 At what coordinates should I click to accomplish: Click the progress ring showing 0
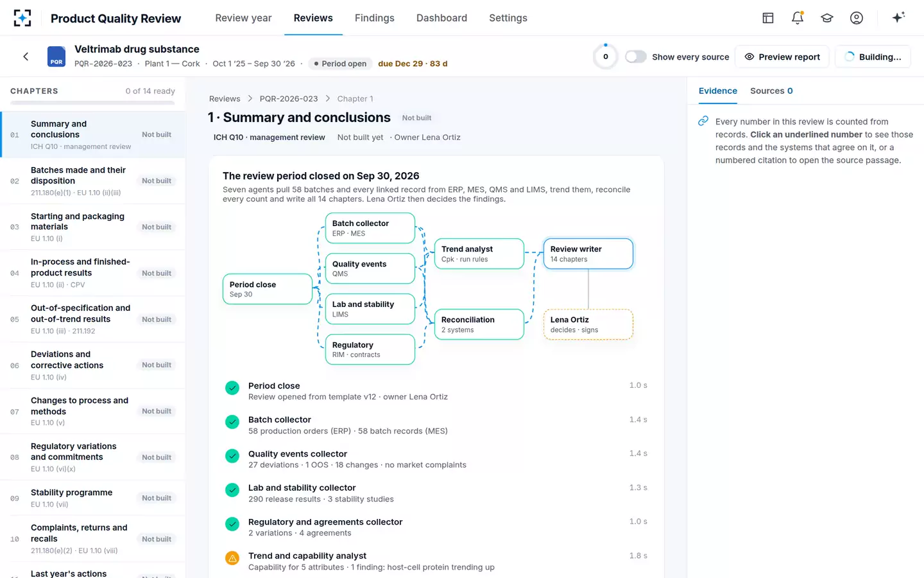click(605, 57)
